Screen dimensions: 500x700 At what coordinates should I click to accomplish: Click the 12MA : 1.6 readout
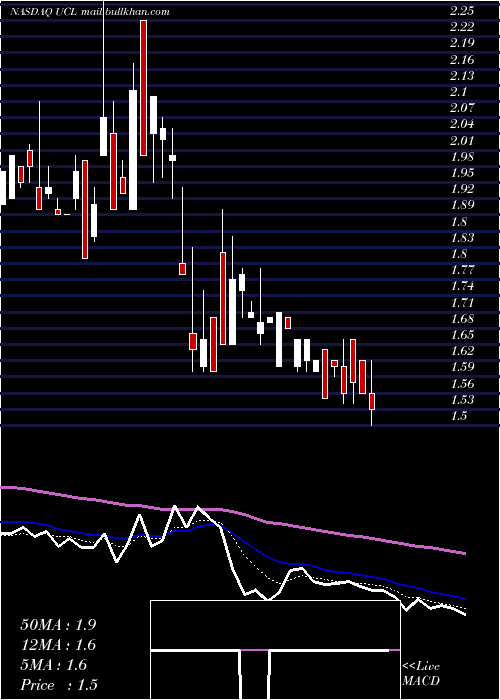point(58,645)
